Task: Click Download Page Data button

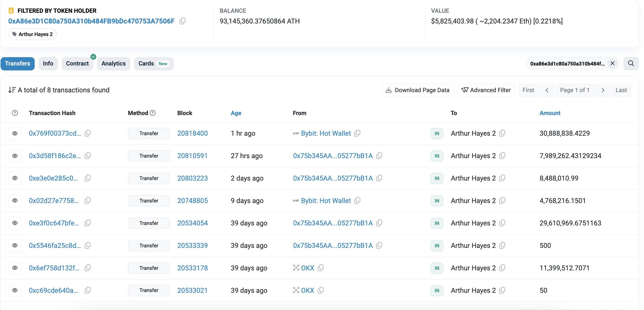Action: (x=417, y=90)
